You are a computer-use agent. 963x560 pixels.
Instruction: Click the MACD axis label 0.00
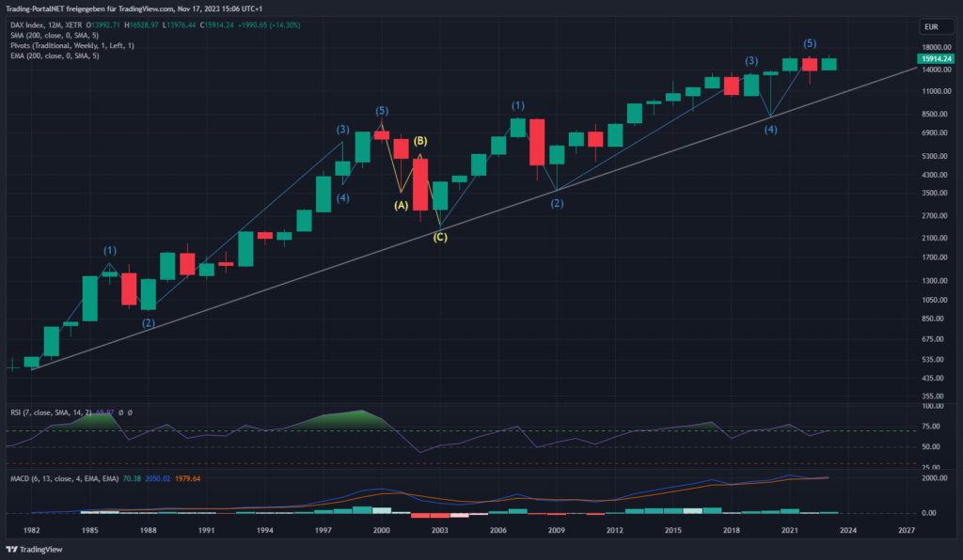929,513
